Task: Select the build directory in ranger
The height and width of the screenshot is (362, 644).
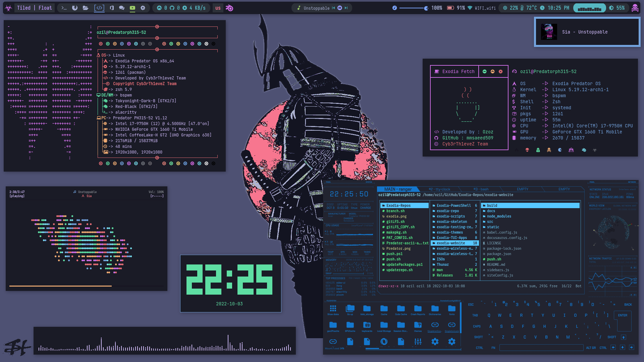Action: click(x=492, y=205)
